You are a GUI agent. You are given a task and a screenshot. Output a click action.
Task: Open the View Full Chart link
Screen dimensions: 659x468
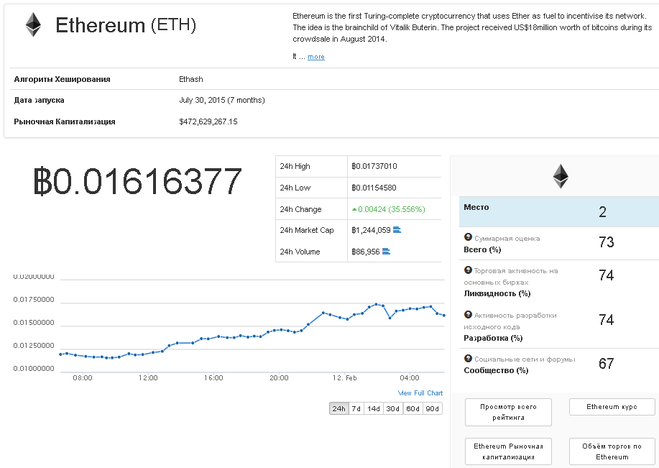[x=420, y=393]
